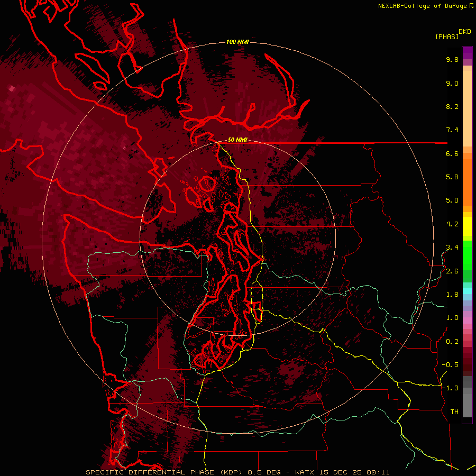476x476 pixels.
Task: Click the 100 NMI range ring label
Action: [x=237, y=42]
